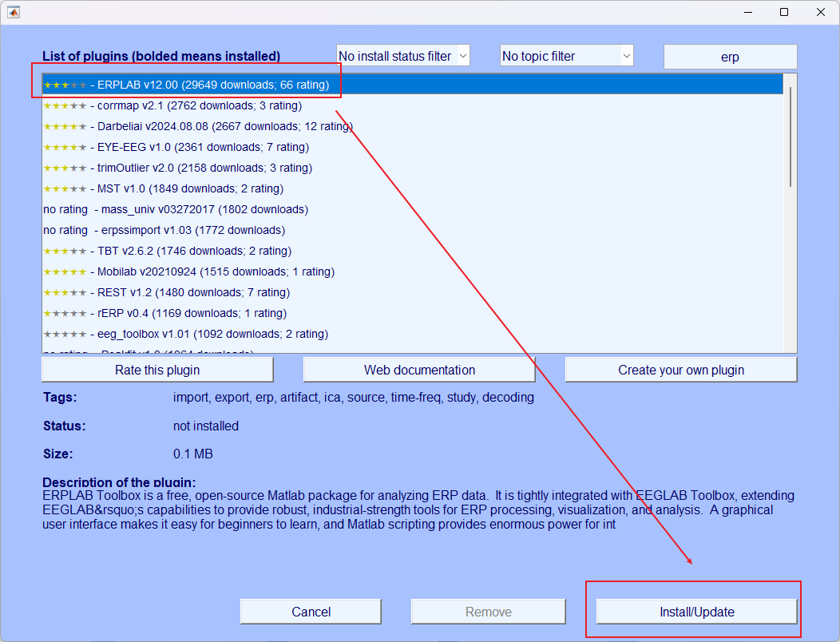Click the Remove button
The width and height of the screenshot is (840, 642).
point(488,612)
